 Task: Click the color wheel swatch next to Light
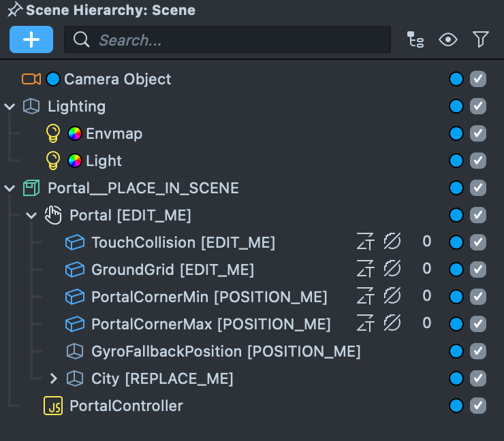coord(75,161)
